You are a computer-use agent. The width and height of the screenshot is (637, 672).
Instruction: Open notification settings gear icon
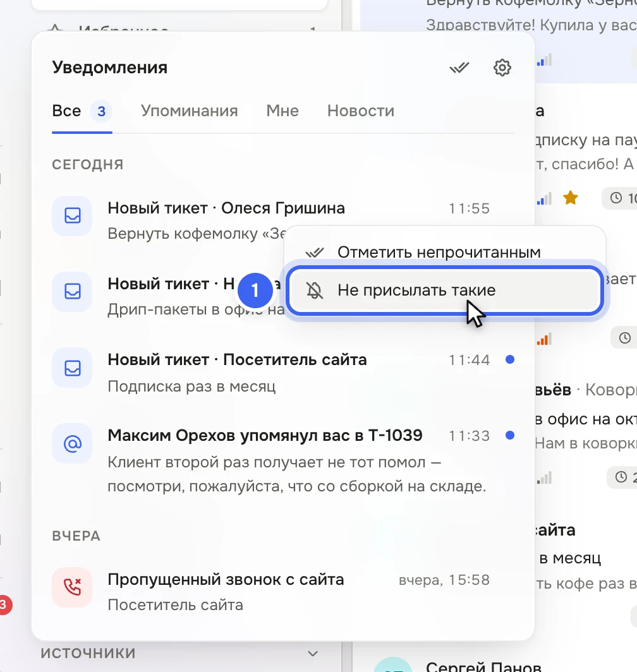[502, 68]
